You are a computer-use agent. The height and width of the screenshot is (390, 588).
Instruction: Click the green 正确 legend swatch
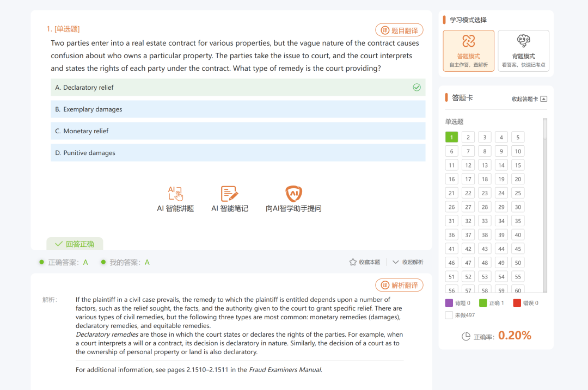tap(483, 303)
